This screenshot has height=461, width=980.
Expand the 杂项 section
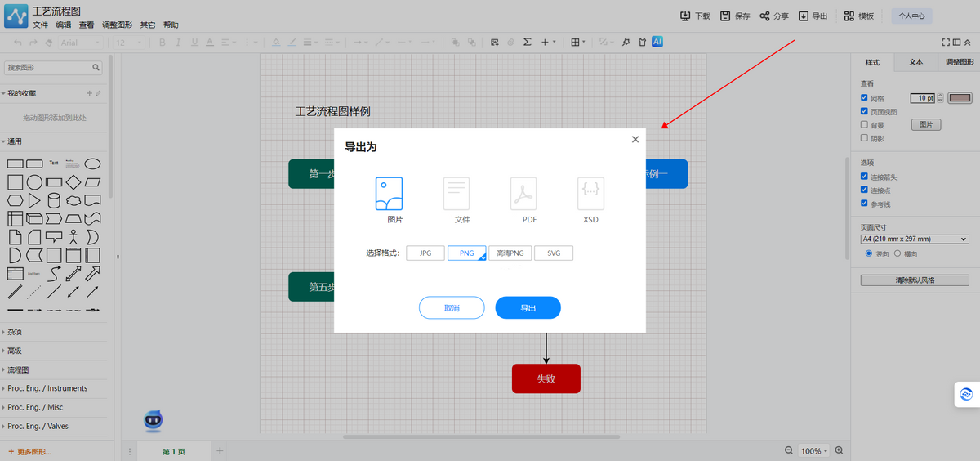click(x=12, y=332)
